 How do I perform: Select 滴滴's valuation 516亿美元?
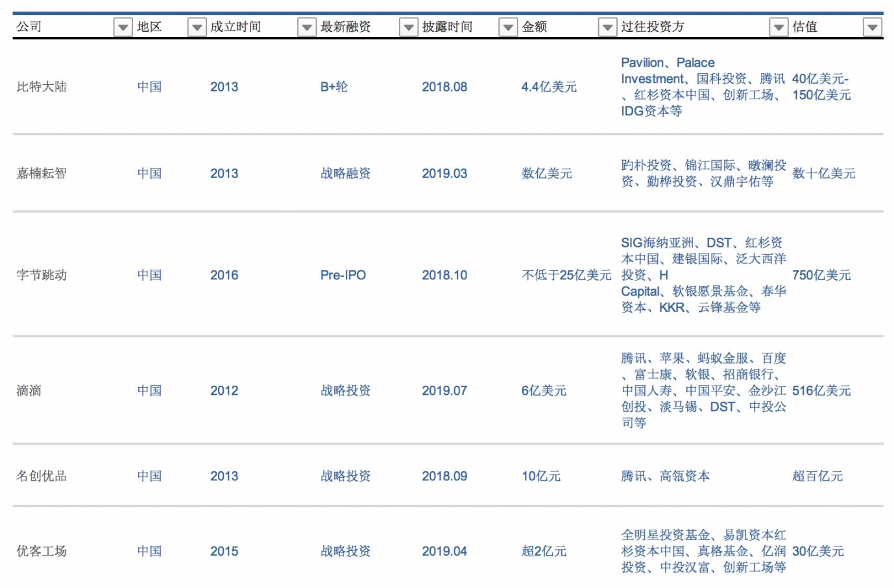point(819,390)
